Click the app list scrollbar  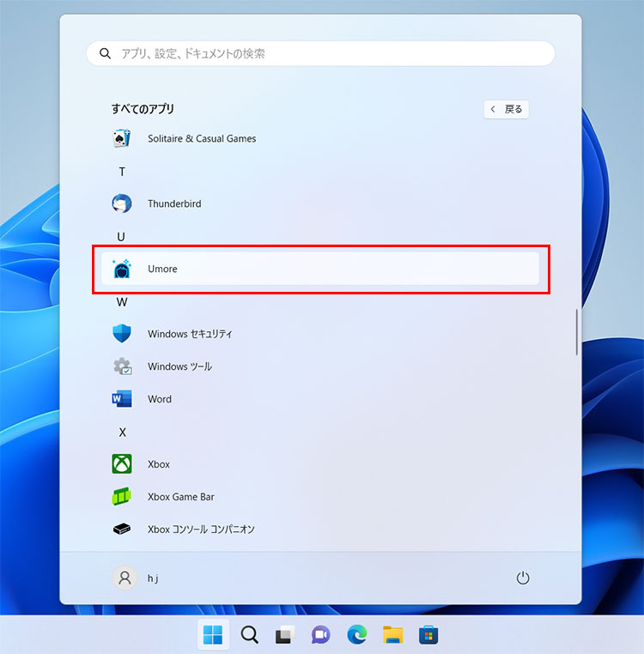[577, 330]
